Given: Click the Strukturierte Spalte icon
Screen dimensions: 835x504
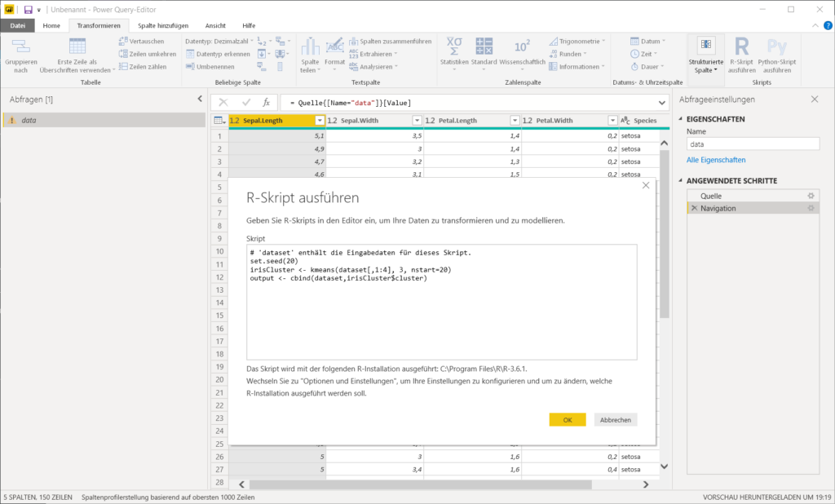Looking at the screenshot, I should [706, 46].
